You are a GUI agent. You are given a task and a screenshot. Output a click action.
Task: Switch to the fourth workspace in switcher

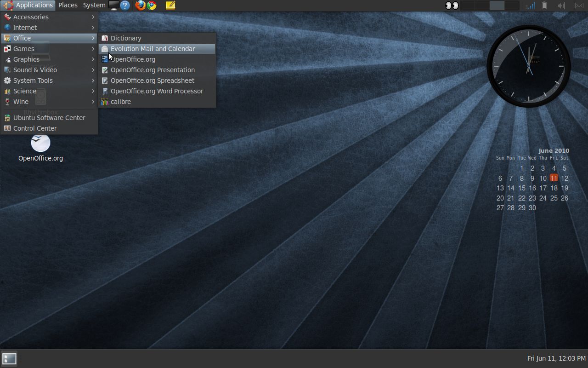click(512, 6)
